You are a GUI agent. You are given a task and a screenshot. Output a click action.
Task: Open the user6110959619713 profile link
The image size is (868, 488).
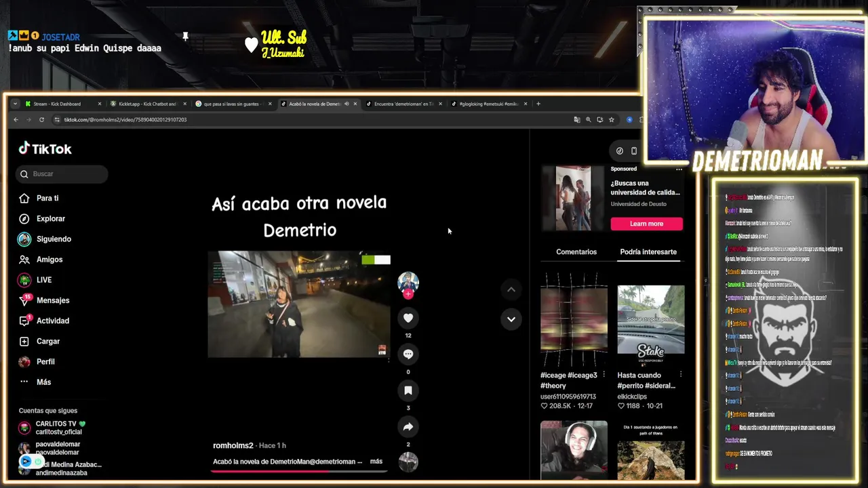[x=568, y=396]
